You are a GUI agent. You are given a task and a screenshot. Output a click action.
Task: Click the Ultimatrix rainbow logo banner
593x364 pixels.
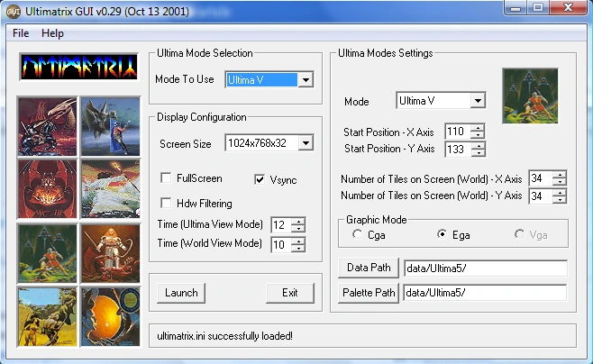click(x=79, y=67)
